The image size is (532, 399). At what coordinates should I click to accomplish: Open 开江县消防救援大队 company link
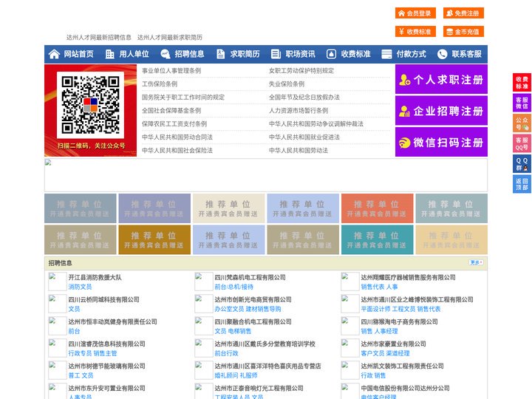pyautogui.click(x=95, y=277)
